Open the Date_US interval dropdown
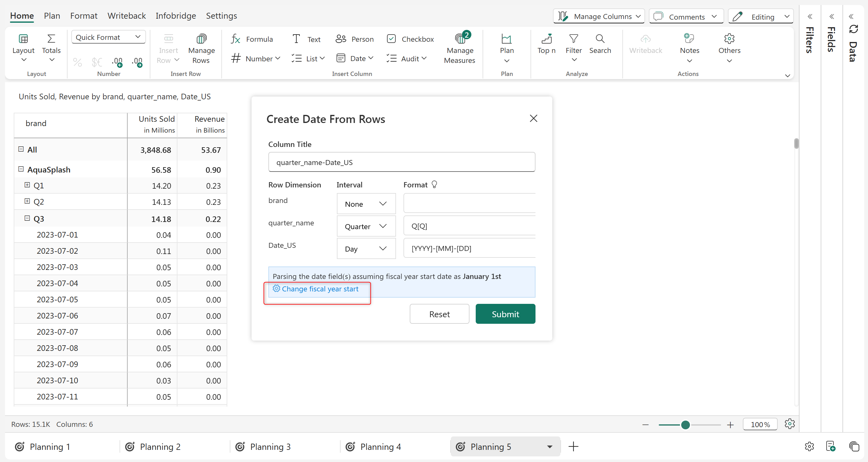 pos(366,249)
